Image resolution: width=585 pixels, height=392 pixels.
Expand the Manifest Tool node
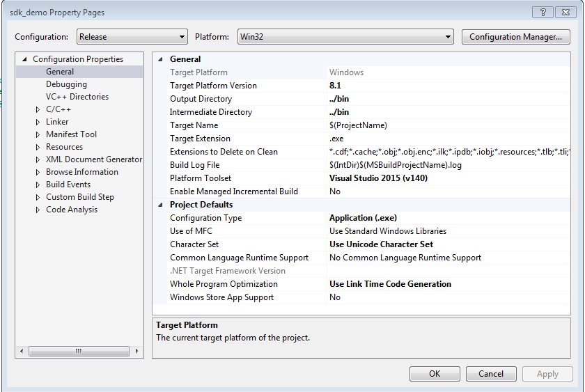coord(38,134)
